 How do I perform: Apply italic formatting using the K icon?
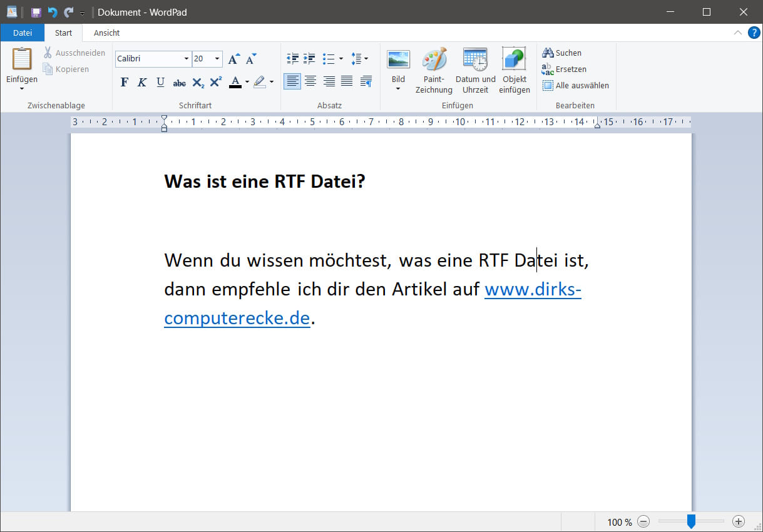[x=142, y=82]
